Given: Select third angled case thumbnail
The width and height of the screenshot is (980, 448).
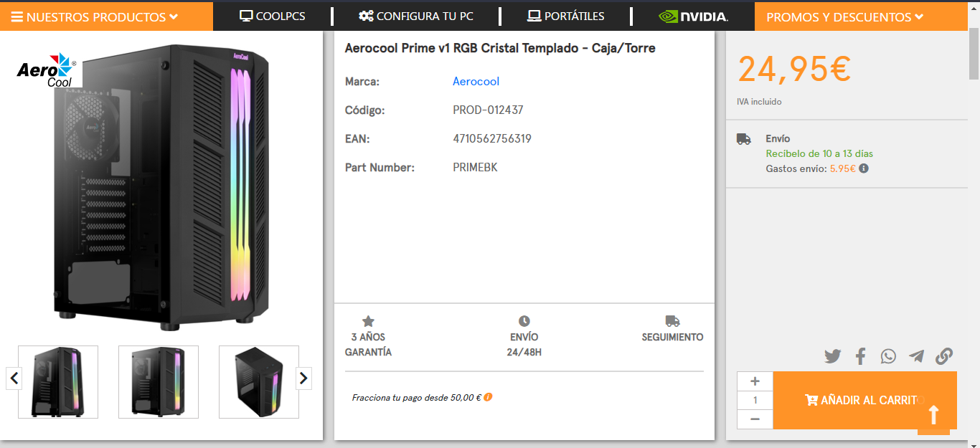Looking at the screenshot, I should [x=259, y=382].
